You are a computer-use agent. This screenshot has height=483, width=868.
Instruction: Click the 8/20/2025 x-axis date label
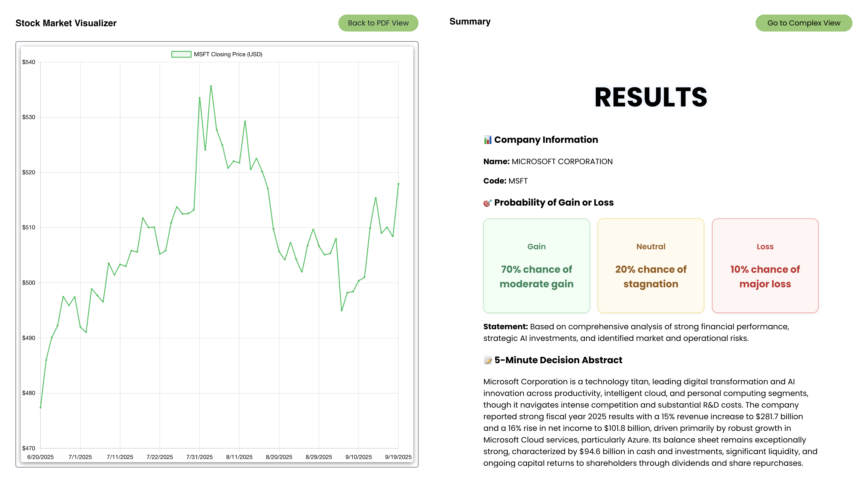point(279,457)
